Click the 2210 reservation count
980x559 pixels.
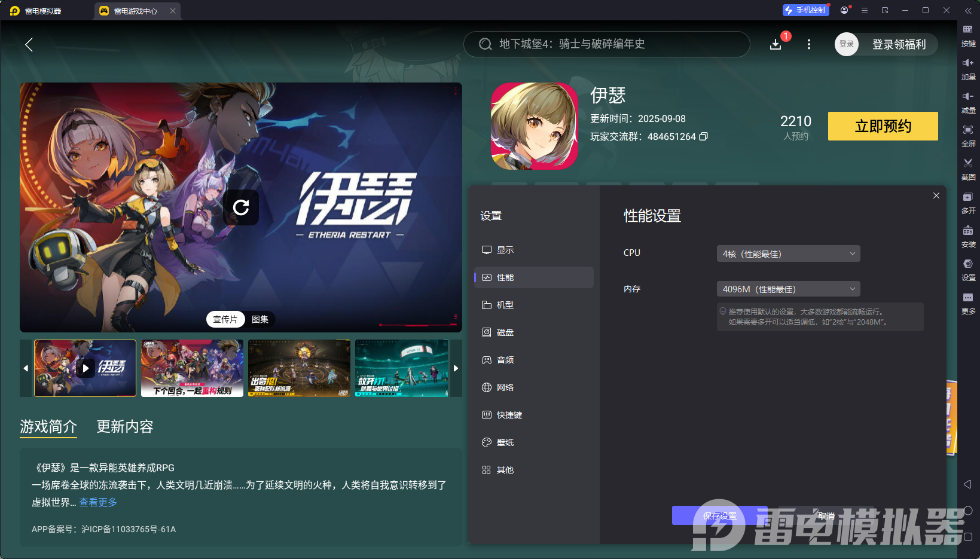pos(796,121)
